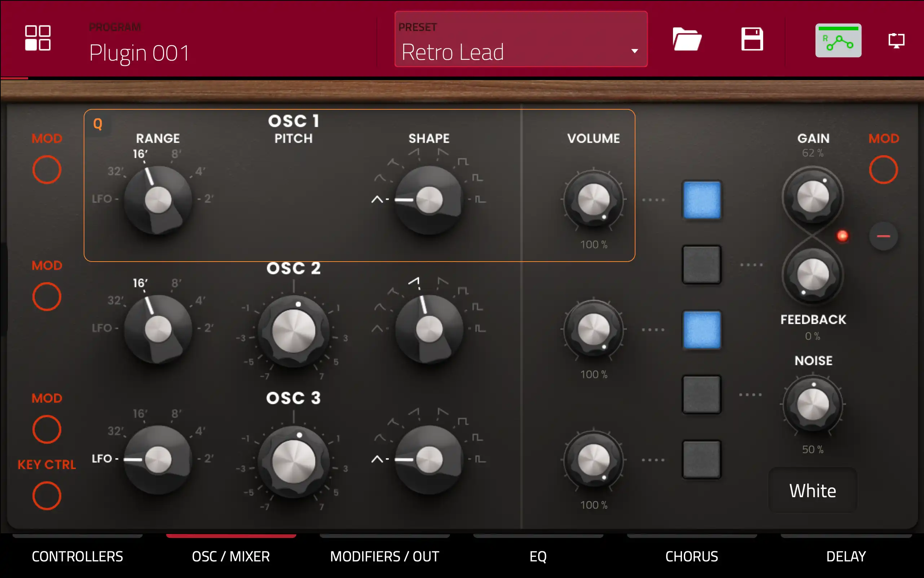The width and height of the screenshot is (924, 578).
Task: Open the Plugin 001 program selector
Action: (140, 53)
